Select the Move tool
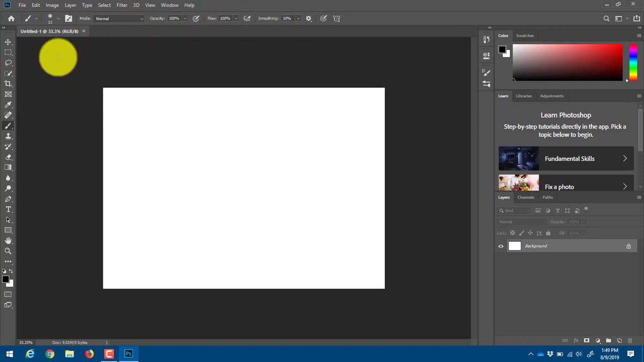The image size is (644, 362). coord(8,42)
